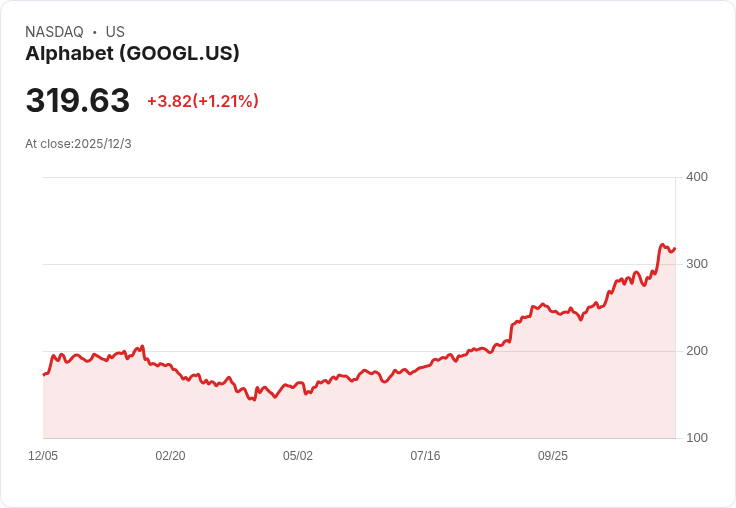Click the 300 y-axis label
The image size is (736, 508).
click(x=696, y=264)
